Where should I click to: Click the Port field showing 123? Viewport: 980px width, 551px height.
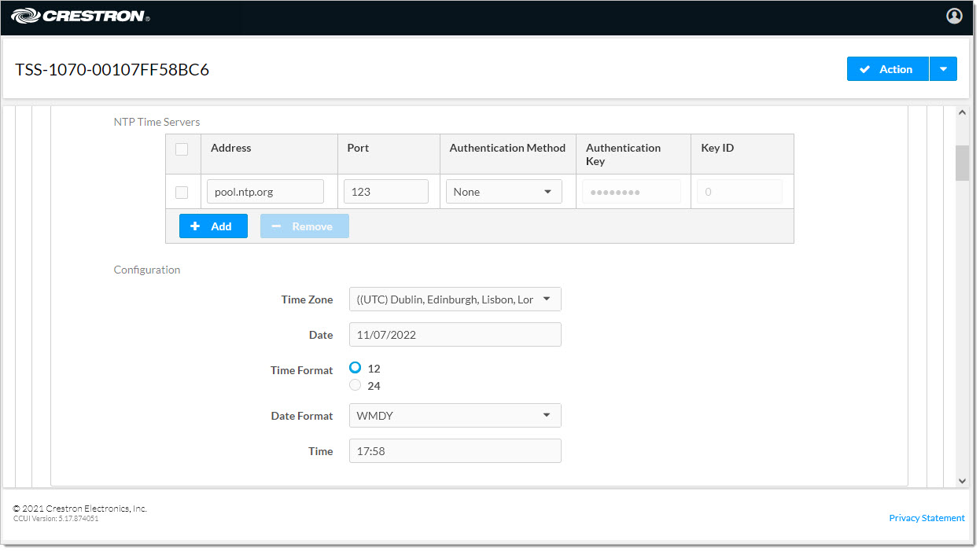(385, 192)
